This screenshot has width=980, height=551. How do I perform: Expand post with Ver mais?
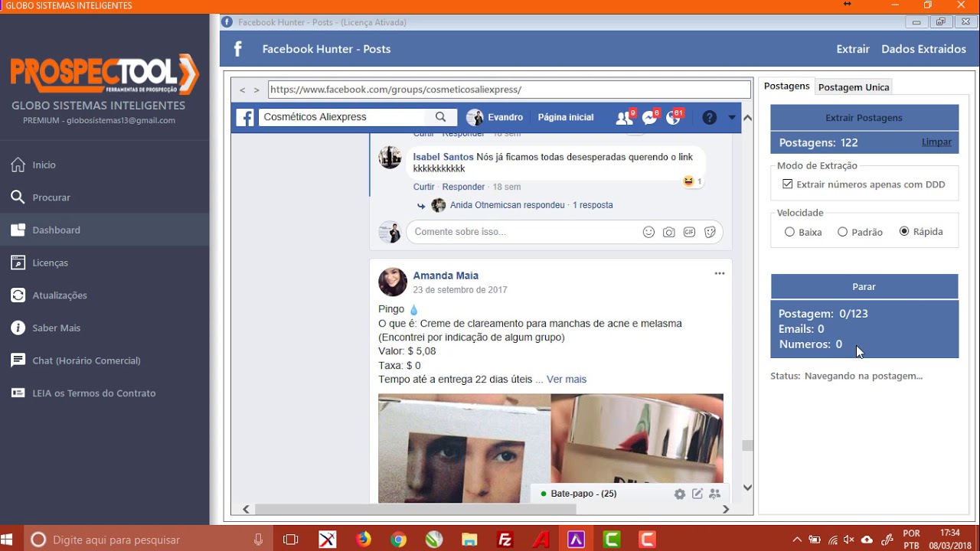point(567,380)
